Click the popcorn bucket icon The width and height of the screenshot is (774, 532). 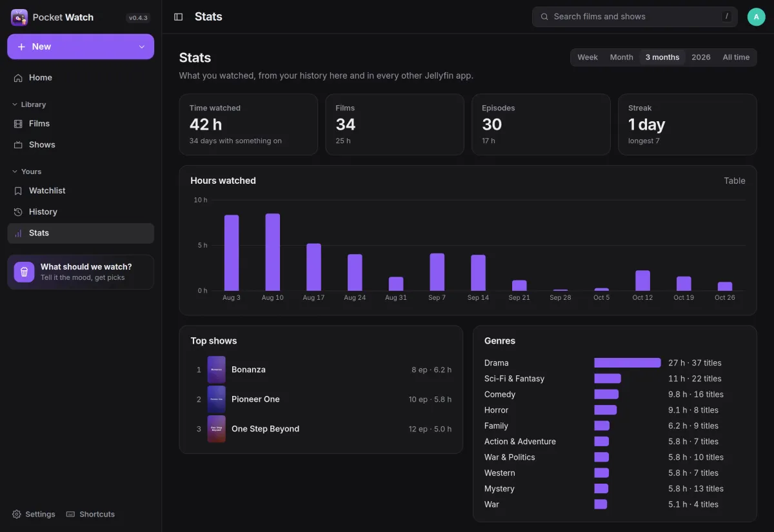point(25,272)
